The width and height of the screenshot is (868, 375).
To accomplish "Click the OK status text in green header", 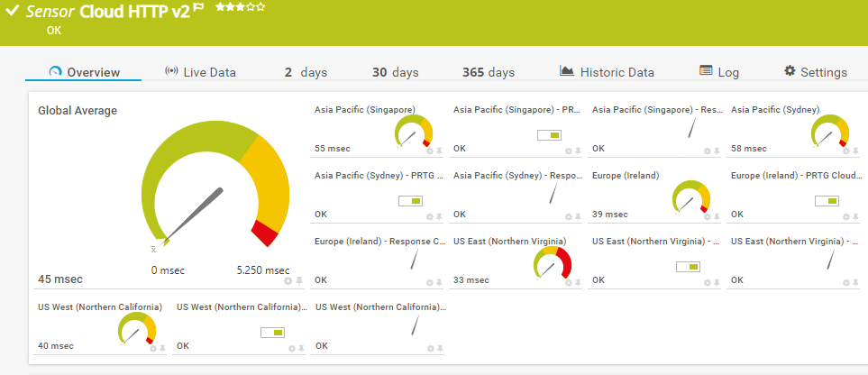I will 54,31.
